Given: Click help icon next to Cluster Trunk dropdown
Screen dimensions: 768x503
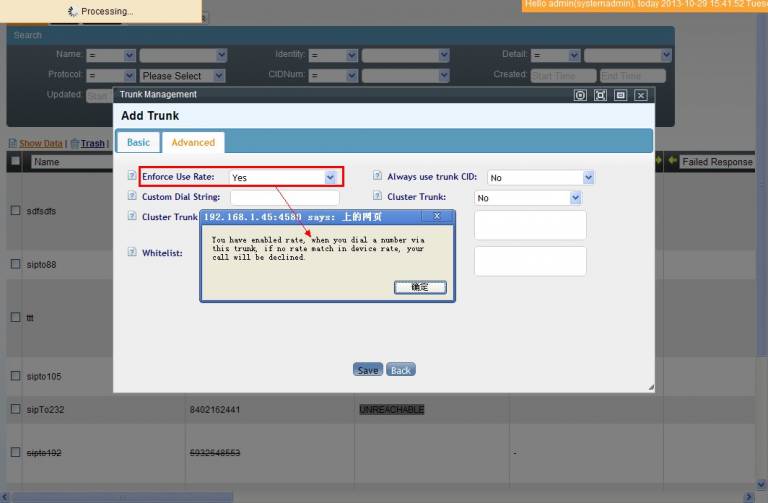Looking at the screenshot, I should point(377,197).
